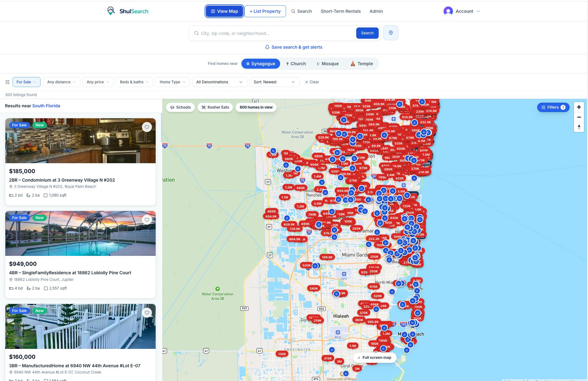Open the Admin navigation item

tap(376, 11)
